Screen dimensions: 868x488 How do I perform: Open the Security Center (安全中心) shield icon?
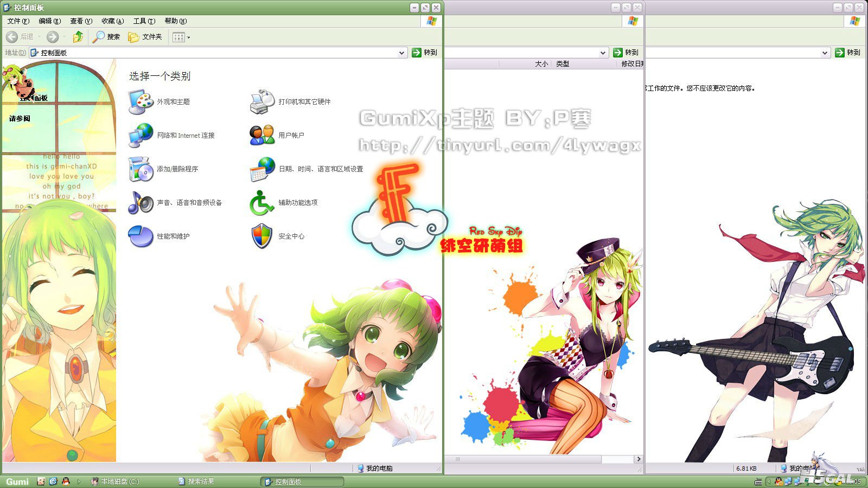click(262, 236)
